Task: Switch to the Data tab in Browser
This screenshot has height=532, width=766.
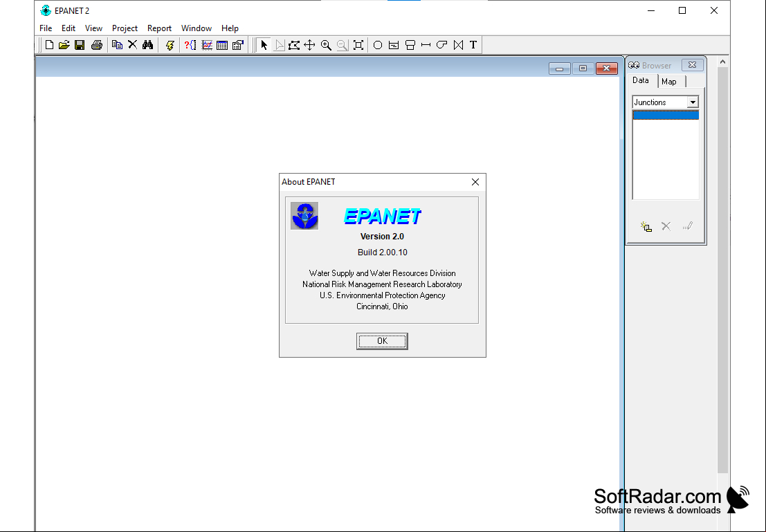Action: pyautogui.click(x=641, y=81)
